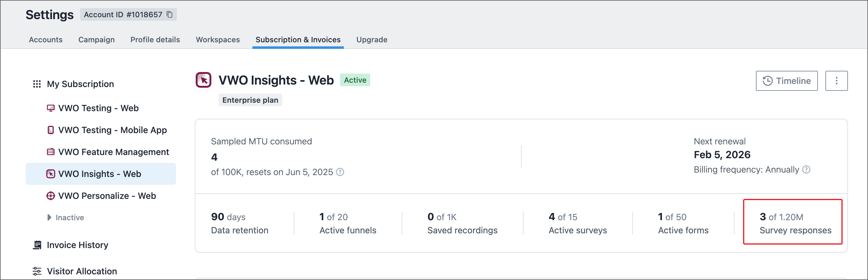Viewport: 868px width, 280px height.
Task: Click the help icon beside Billing frequency
Action: (x=806, y=169)
